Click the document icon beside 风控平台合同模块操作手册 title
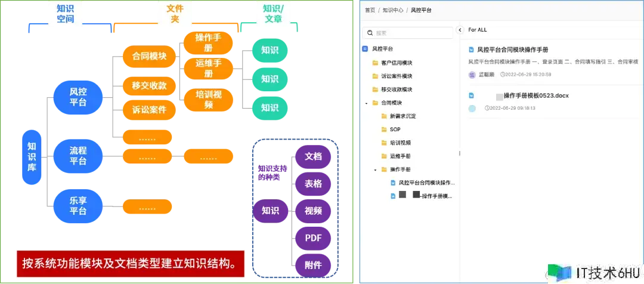Screen dimensions: 644x284 (x=472, y=50)
